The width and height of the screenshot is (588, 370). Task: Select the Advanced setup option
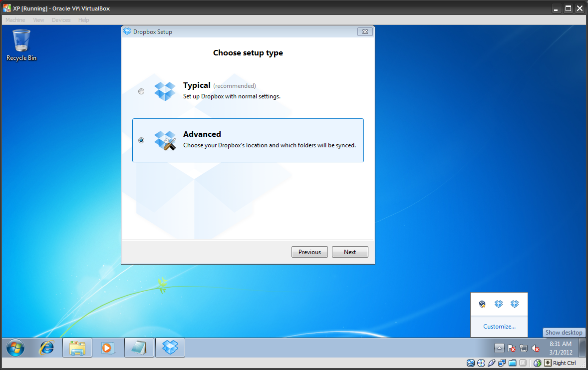[x=141, y=140]
